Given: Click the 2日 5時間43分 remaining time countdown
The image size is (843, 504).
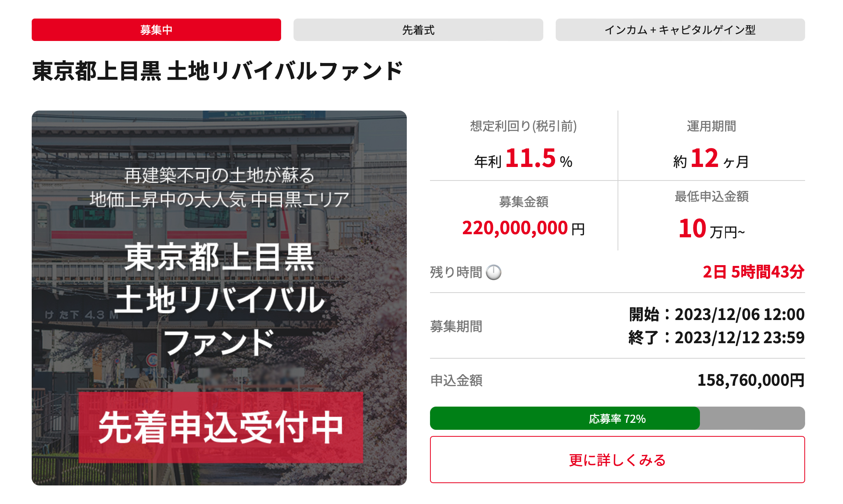Looking at the screenshot, I should [753, 272].
